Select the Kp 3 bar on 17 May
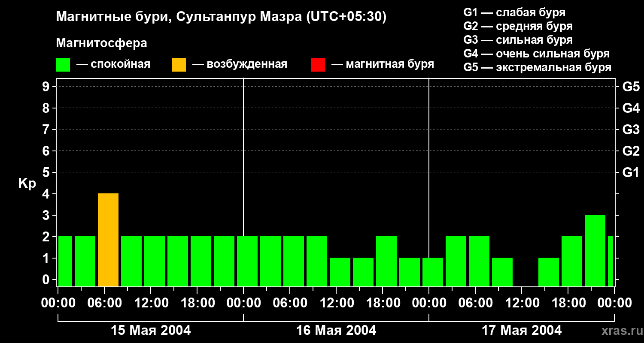This screenshot has width=644, height=343. coord(595,250)
